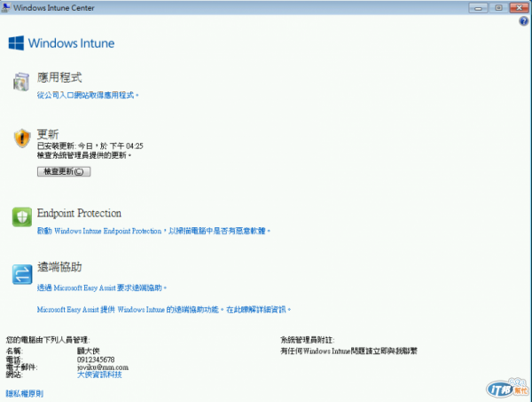The width and height of the screenshot is (532, 402).
Task: Click the administrator name 顧大俠
Action: click(88, 351)
